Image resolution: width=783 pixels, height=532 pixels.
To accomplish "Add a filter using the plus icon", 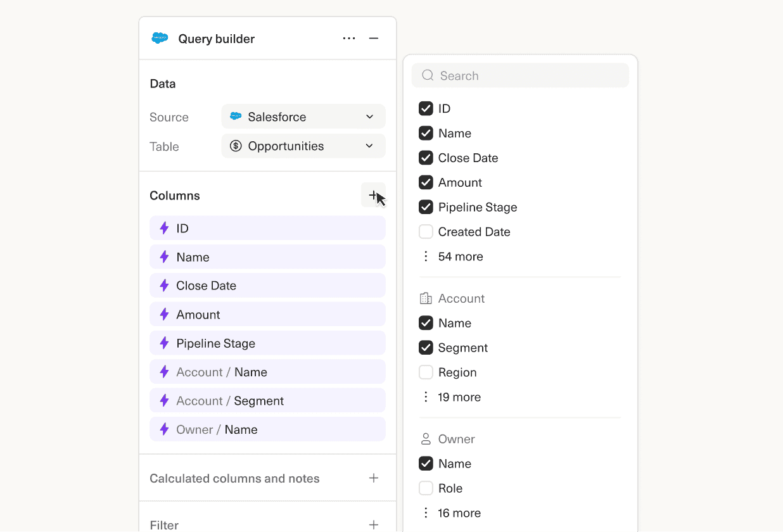I will tap(374, 524).
